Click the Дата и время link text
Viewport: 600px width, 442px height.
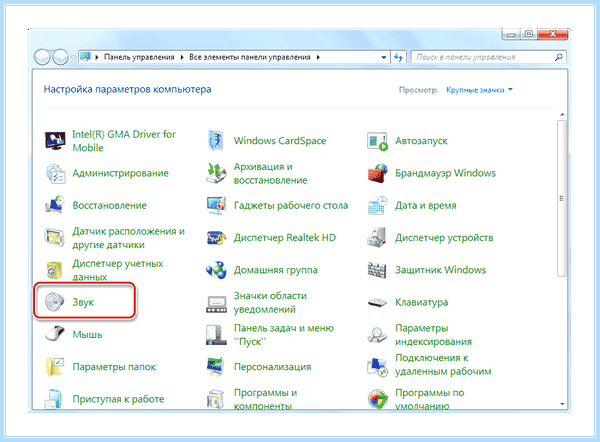click(x=426, y=206)
